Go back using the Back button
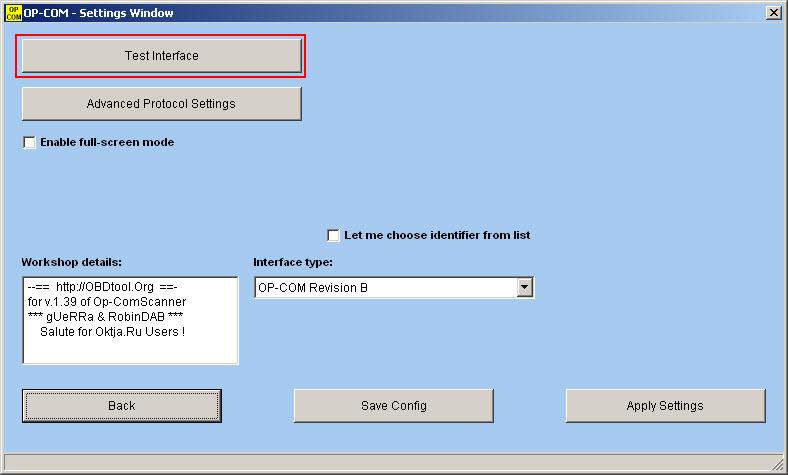The height and width of the screenshot is (475, 788). (x=121, y=406)
